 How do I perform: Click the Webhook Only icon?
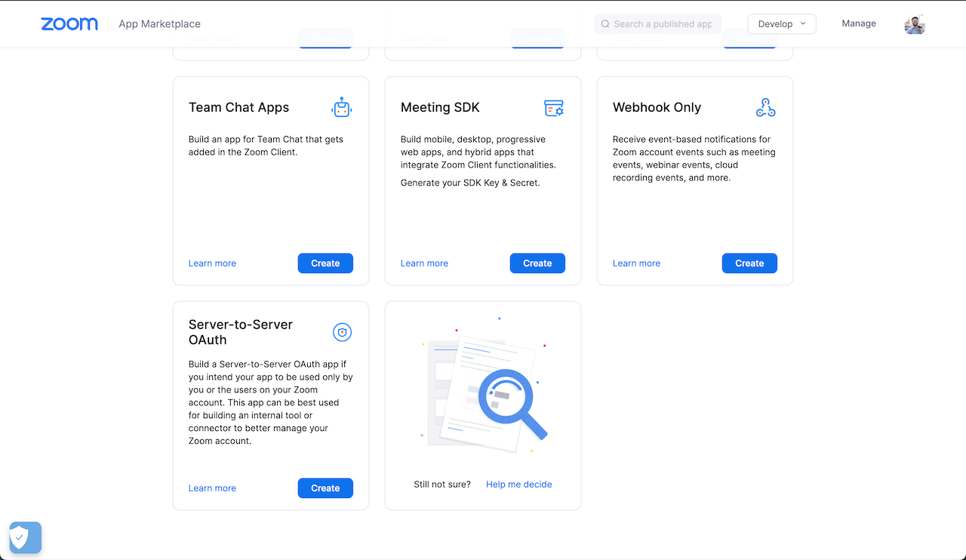[x=766, y=108]
